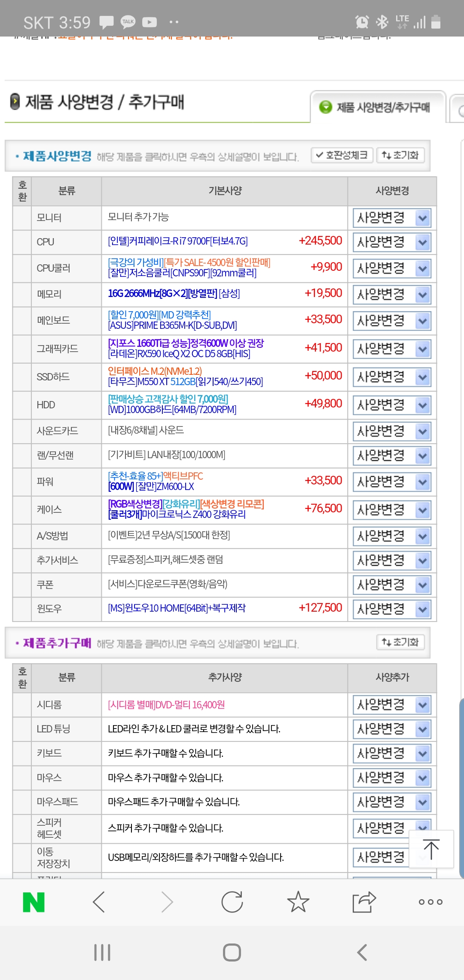
Task: Expand 사양추가 dropdown for 마우스패드 row
Action: pyautogui.click(x=392, y=802)
